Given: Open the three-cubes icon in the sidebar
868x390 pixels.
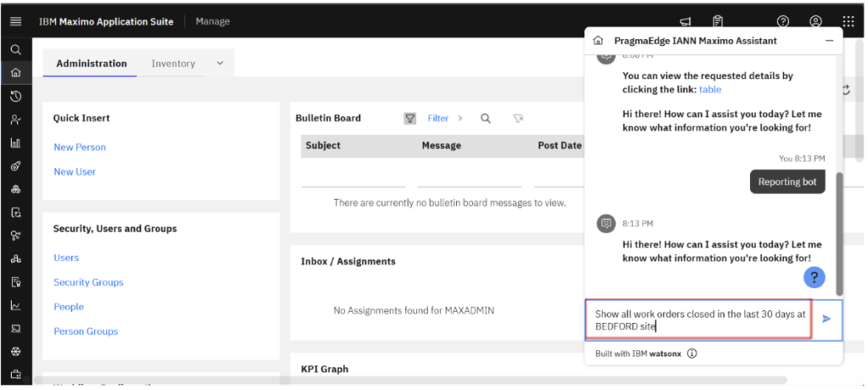Looking at the screenshot, I should pos(15,189).
